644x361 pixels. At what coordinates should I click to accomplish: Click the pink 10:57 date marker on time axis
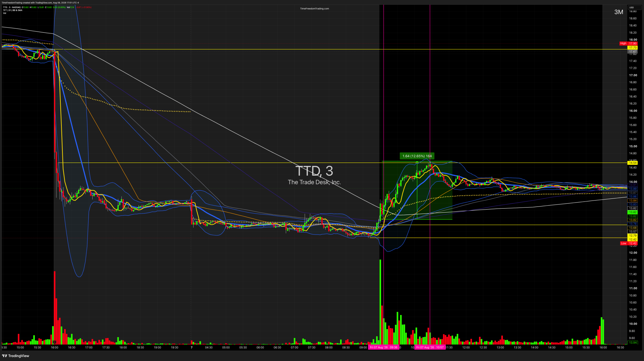click(430, 348)
